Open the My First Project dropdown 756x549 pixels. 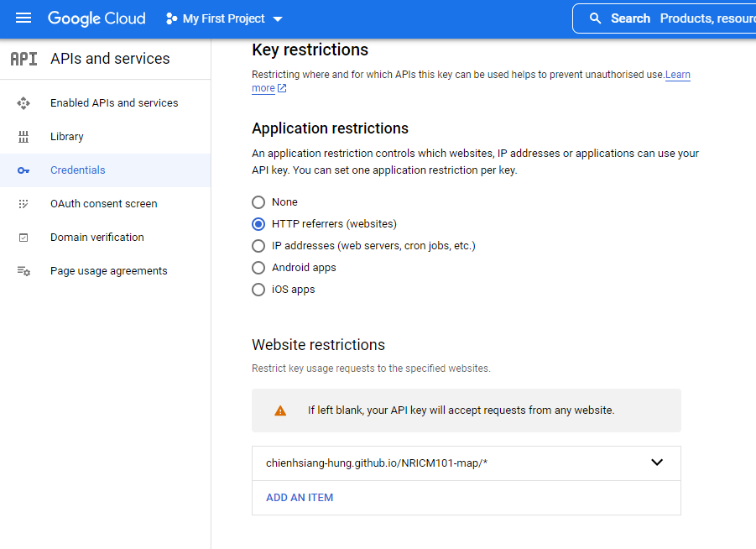tap(225, 18)
